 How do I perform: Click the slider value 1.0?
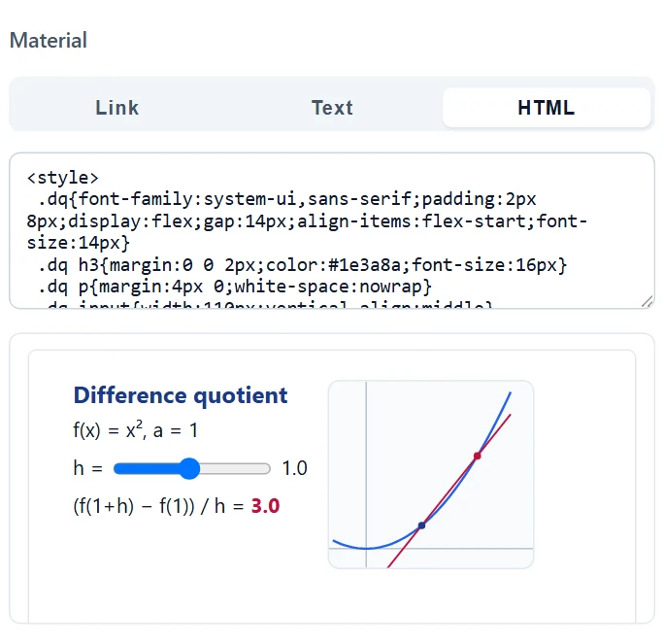(295, 468)
